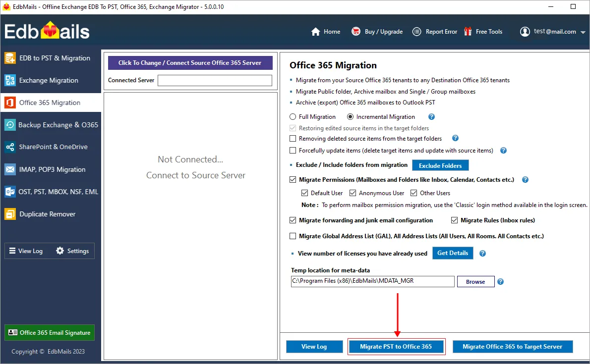Image resolution: width=590 pixels, height=364 pixels.
Task: Click Get Details for license usage
Action: point(452,253)
